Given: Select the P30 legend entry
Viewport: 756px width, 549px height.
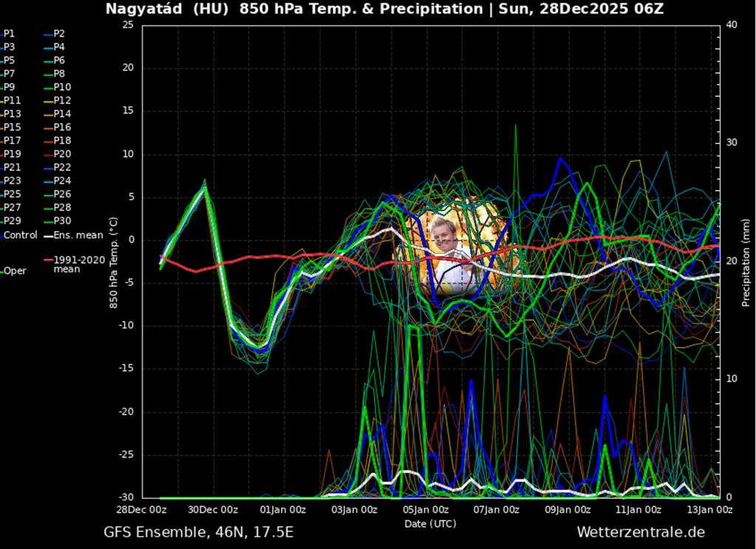Looking at the screenshot, I should point(62,221).
